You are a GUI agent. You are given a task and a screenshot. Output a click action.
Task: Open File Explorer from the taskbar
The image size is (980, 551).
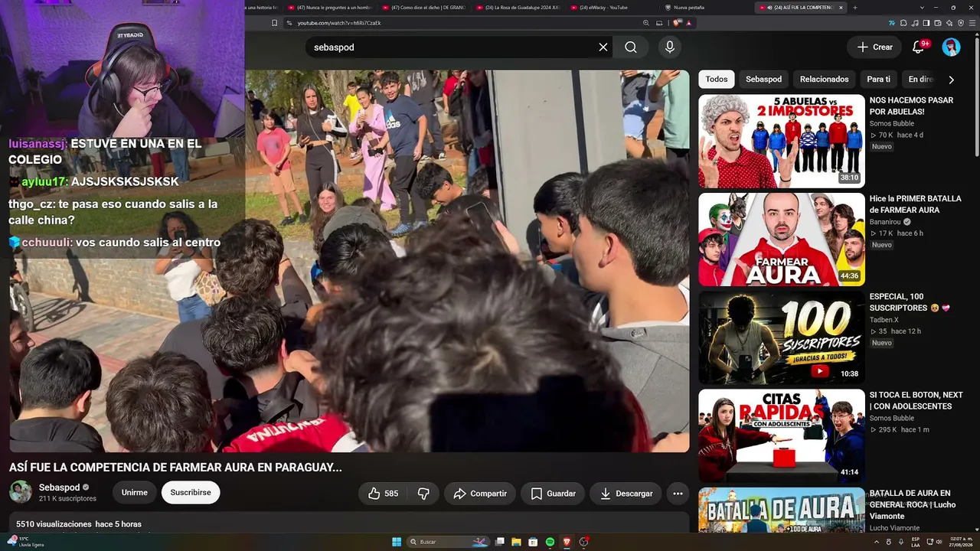tap(517, 542)
